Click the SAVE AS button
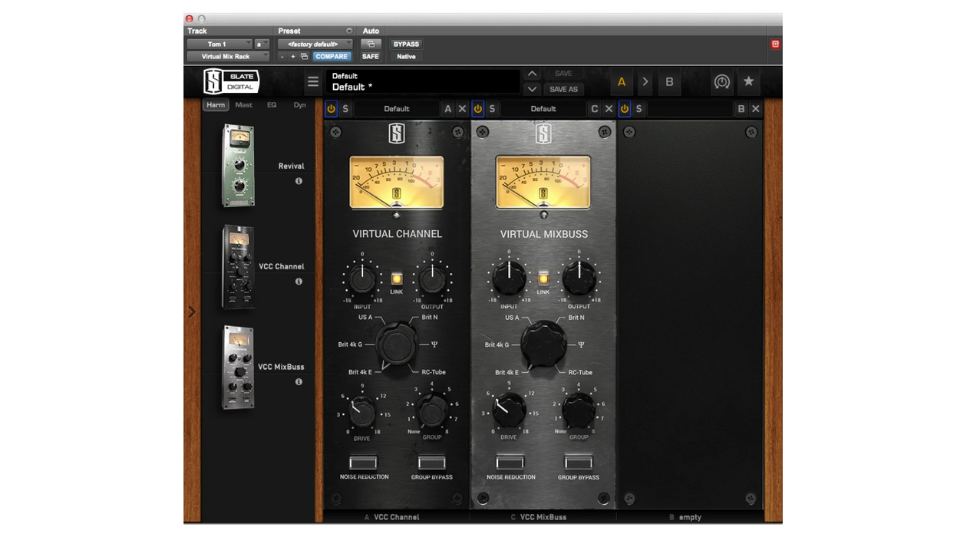The image size is (980, 537). (563, 90)
